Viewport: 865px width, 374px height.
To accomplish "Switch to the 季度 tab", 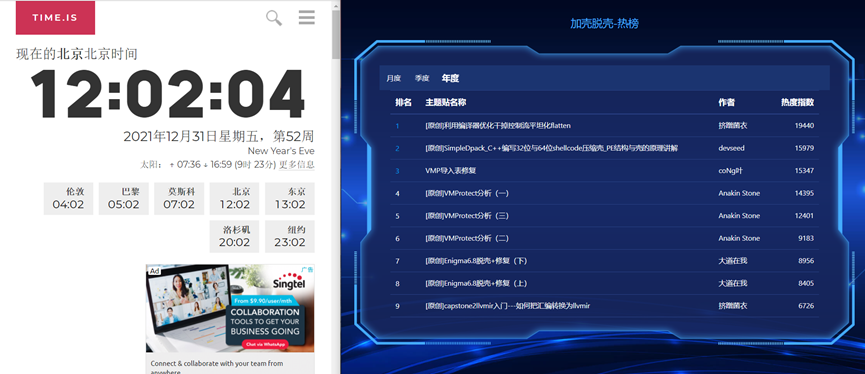I will [422, 78].
